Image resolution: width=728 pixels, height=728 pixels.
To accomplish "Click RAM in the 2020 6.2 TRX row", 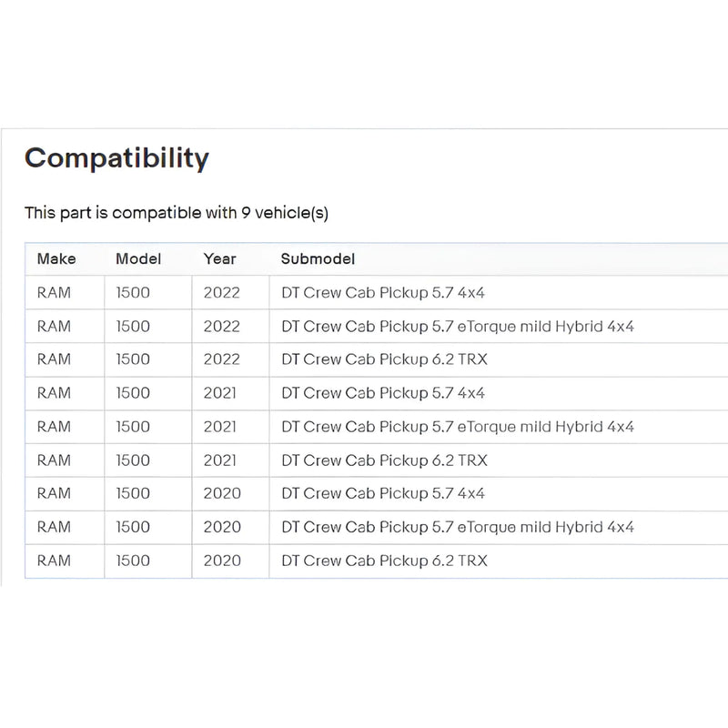I will 54,561.
